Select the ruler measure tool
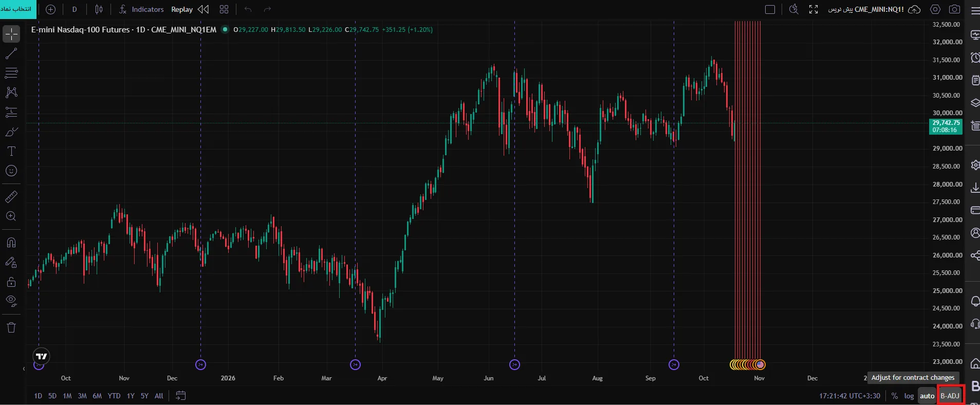 [x=11, y=196]
